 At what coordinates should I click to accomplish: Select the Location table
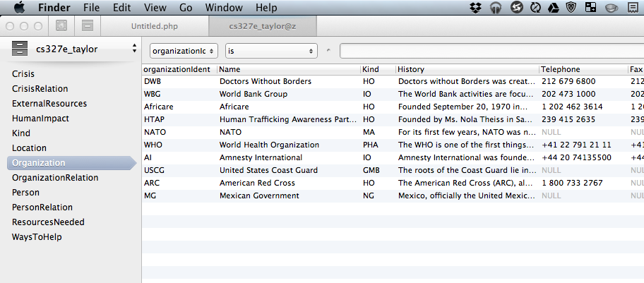coord(29,148)
